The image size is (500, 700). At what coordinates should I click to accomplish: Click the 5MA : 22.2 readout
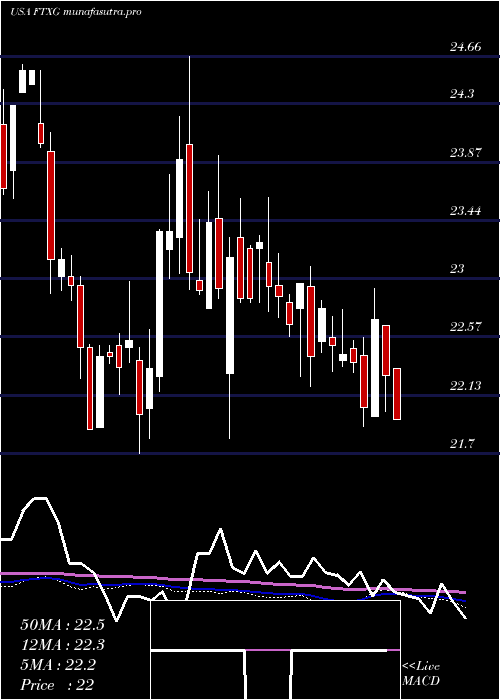58,665
